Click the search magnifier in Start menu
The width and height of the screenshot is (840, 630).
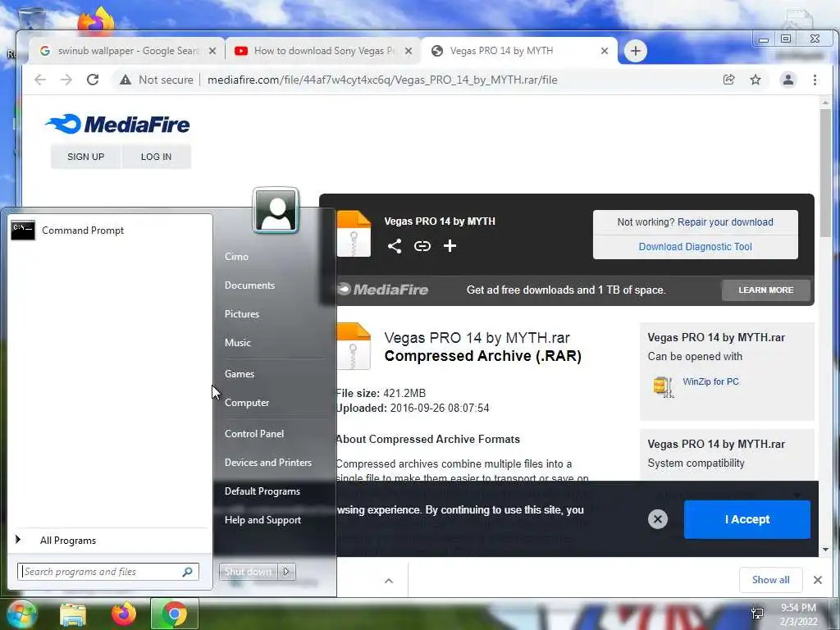coord(188,572)
